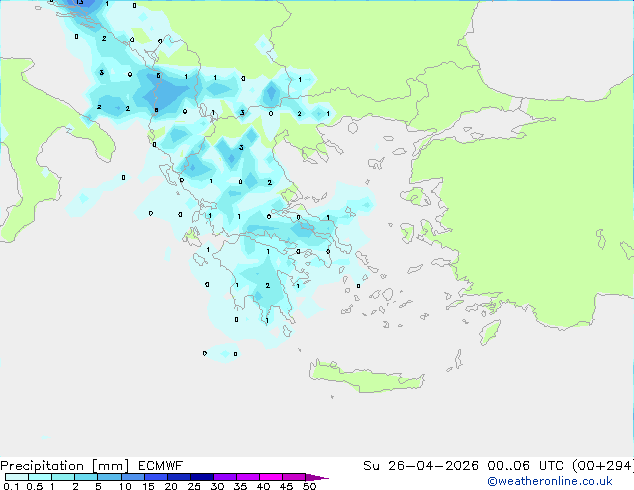Viewport: 634px width, 490px height.
Task: Click the 0.5–1 mm legend swatch
Action: point(40,477)
